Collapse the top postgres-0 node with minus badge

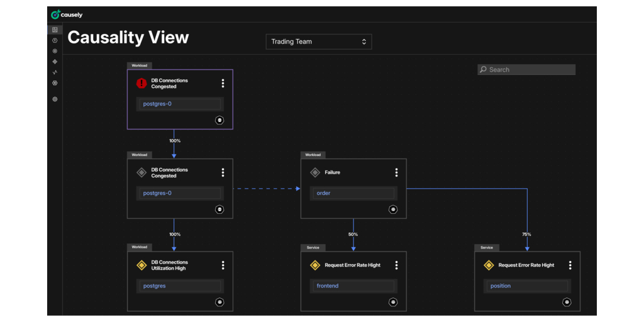[x=219, y=120]
